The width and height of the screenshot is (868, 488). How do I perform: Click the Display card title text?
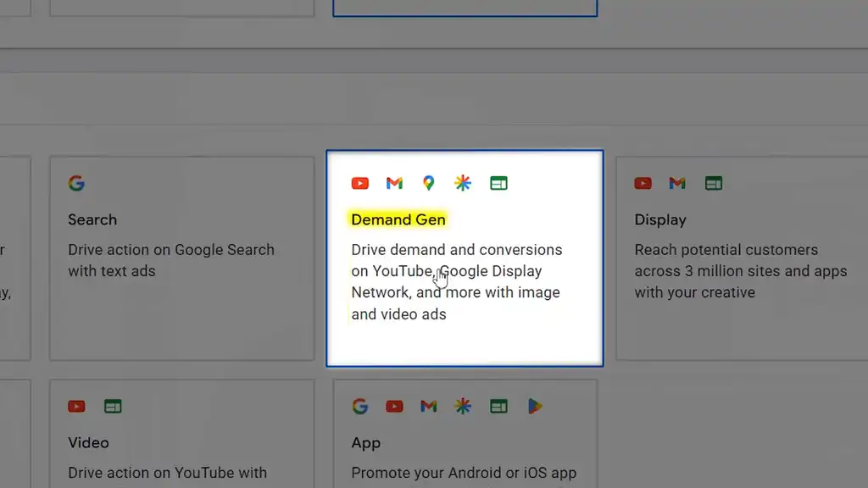coord(660,219)
